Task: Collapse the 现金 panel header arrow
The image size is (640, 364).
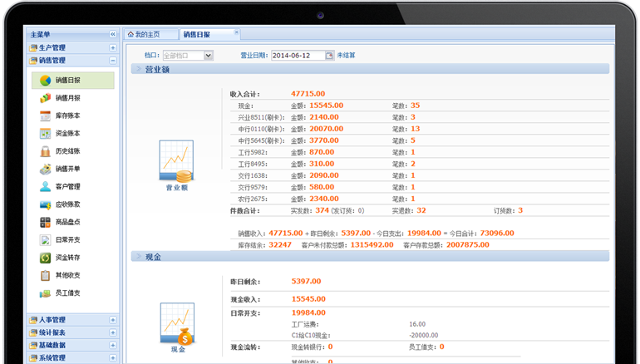Action: coord(139,257)
